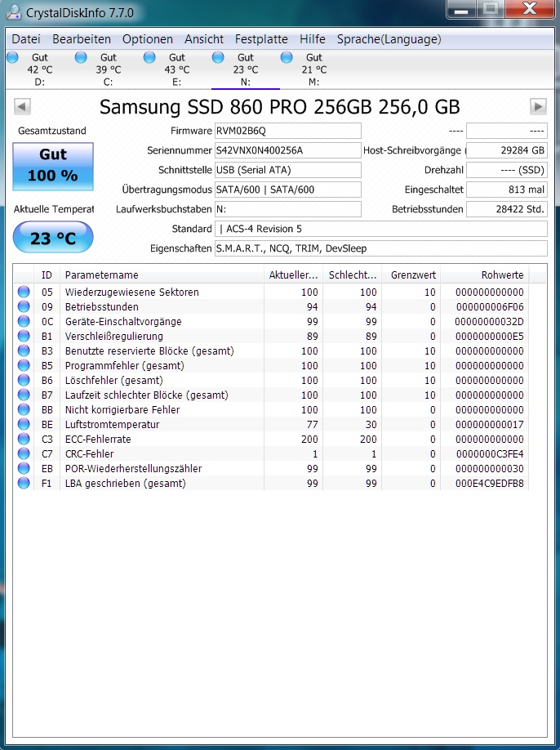Close the CrystalDiskInfo window
Viewport: 560px width, 750px height.
pyautogui.click(x=530, y=9)
